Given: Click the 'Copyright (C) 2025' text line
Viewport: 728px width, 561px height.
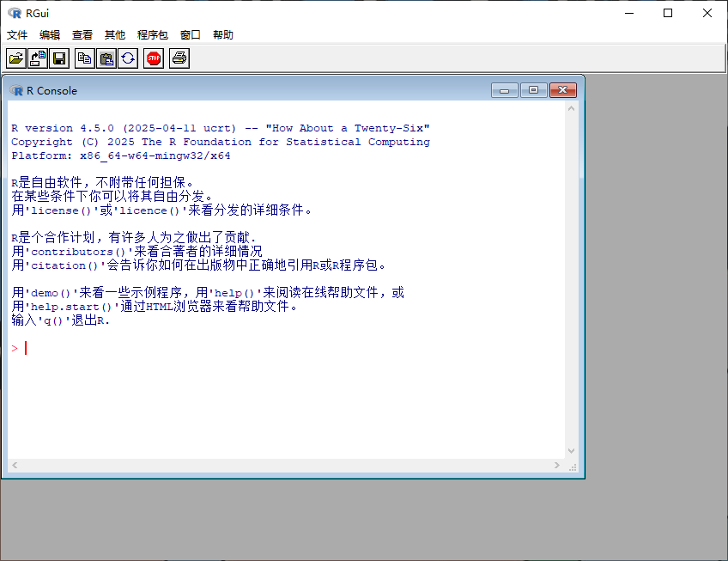Looking at the screenshot, I should pos(221,142).
